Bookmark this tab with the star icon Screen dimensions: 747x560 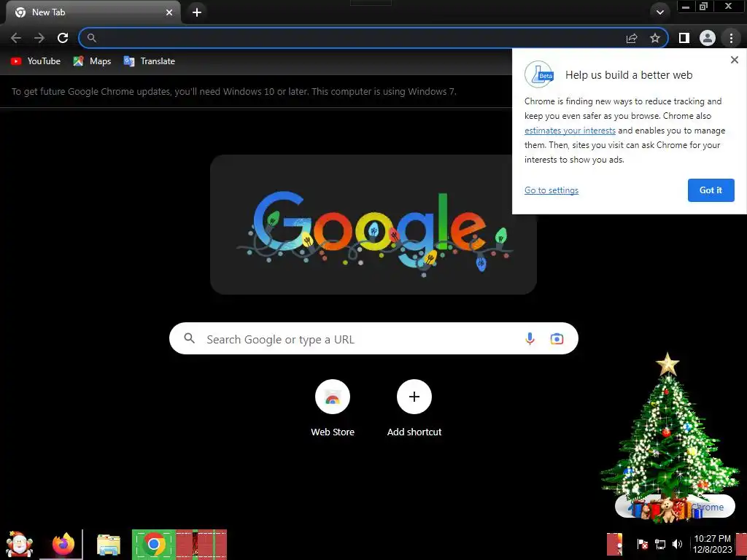pyautogui.click(x=655, y=38)
